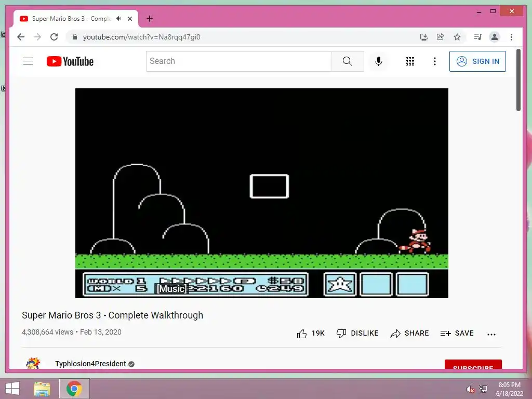Click the address bar URL
This screenshot has height=399, width=532.
pos(141,37)
